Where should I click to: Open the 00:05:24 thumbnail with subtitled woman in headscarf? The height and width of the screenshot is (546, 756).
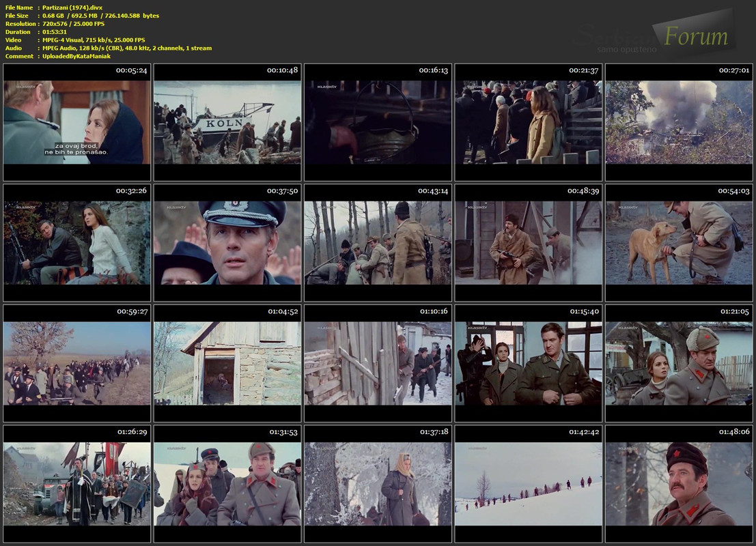pyautogui.click(x=77, y=122)
